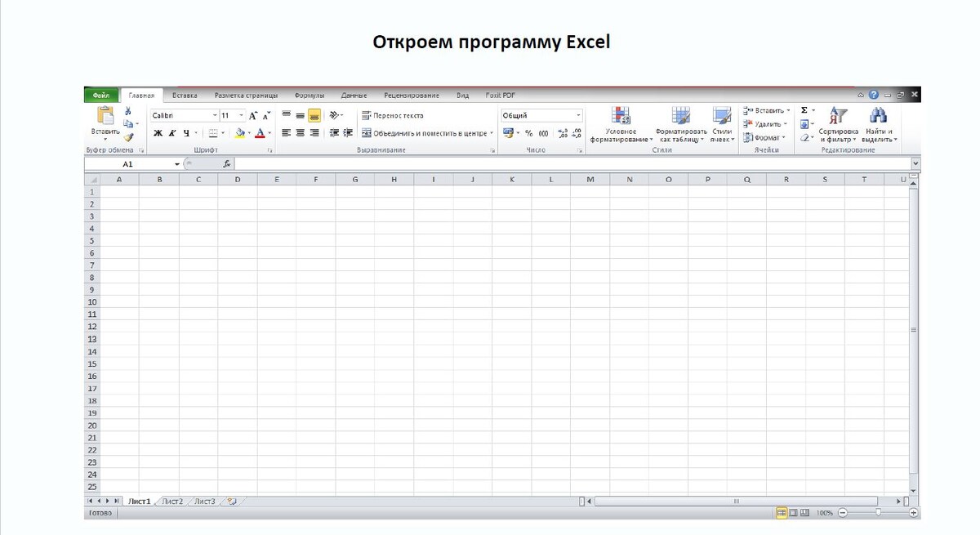Click the zoom slider handle

pyautogui.click(x=878, y=513)
